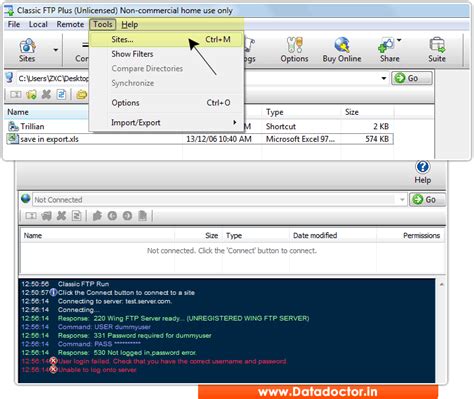Image resolution: width=474 pixels, height=399 pixels.
Task: Click the 574 KB size cell
Action: 377,139
